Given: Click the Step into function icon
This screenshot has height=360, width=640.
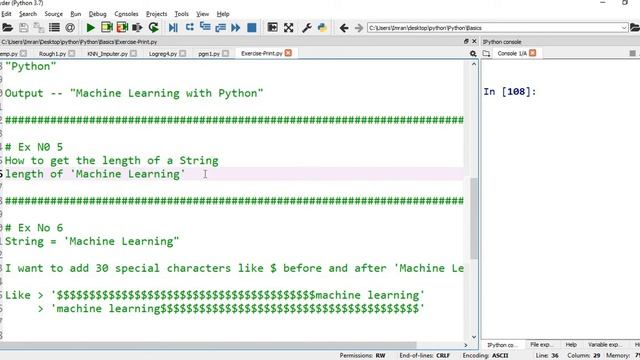Looking at the screenshot, I should tap(205, 28).
